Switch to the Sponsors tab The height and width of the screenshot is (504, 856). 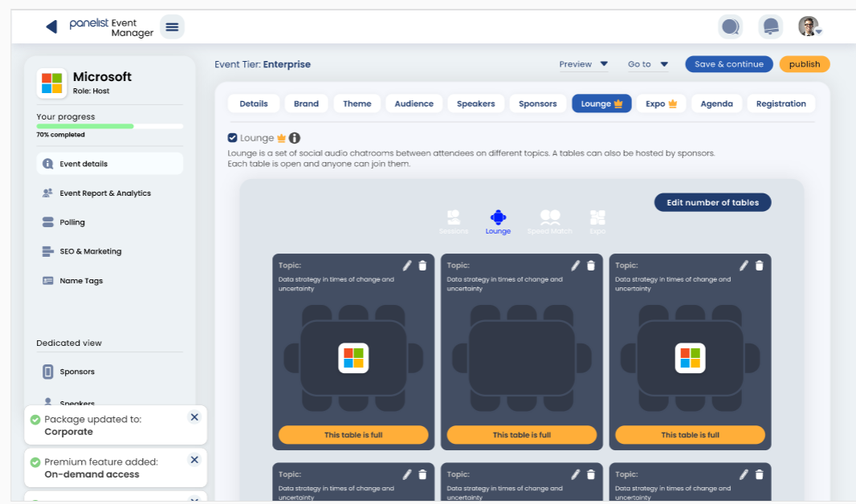[538, 104]
